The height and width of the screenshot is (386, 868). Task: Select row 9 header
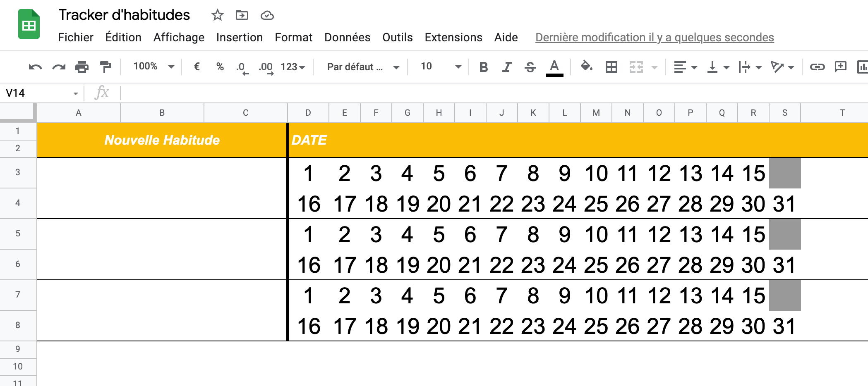click(x=18, y=349)
